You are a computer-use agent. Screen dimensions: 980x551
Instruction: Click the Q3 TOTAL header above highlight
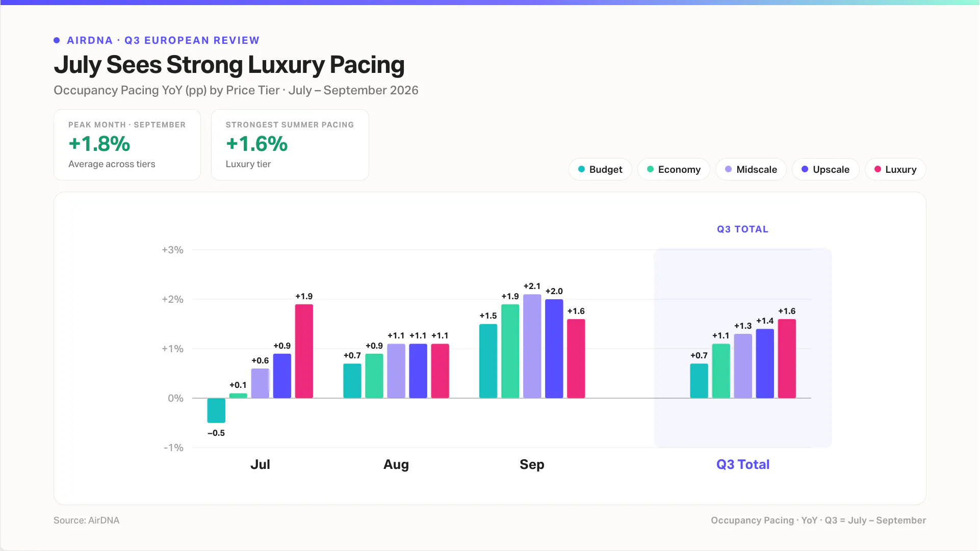[742, 229]
